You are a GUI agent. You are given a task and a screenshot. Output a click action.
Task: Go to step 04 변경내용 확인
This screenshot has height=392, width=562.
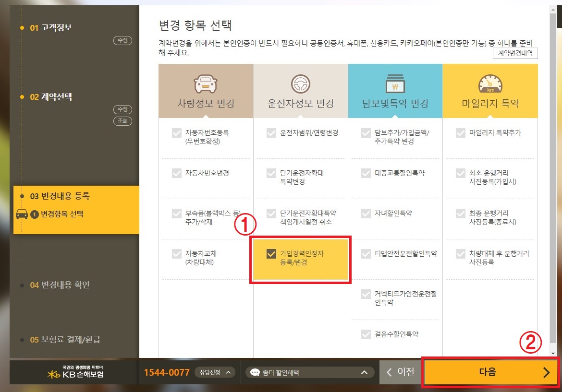60,285
